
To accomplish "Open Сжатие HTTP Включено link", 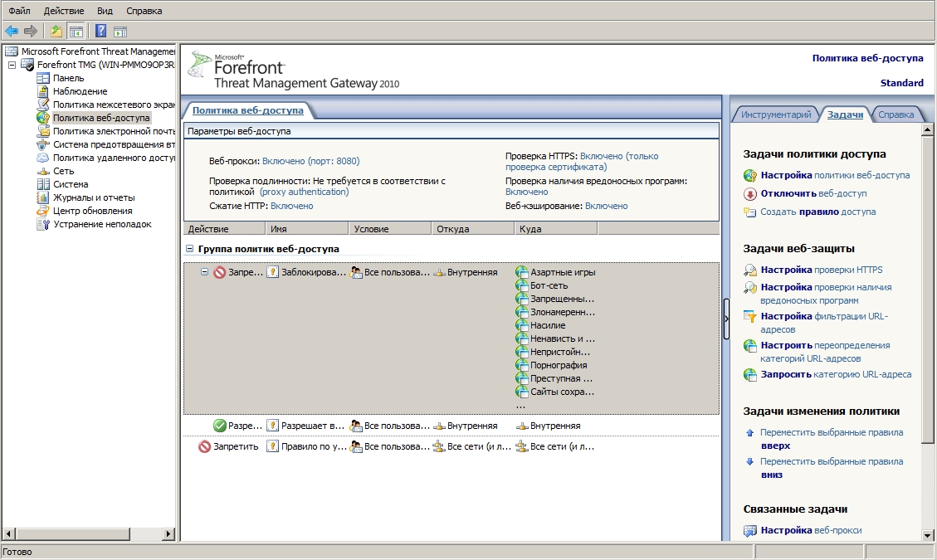I will coord(291,206).
